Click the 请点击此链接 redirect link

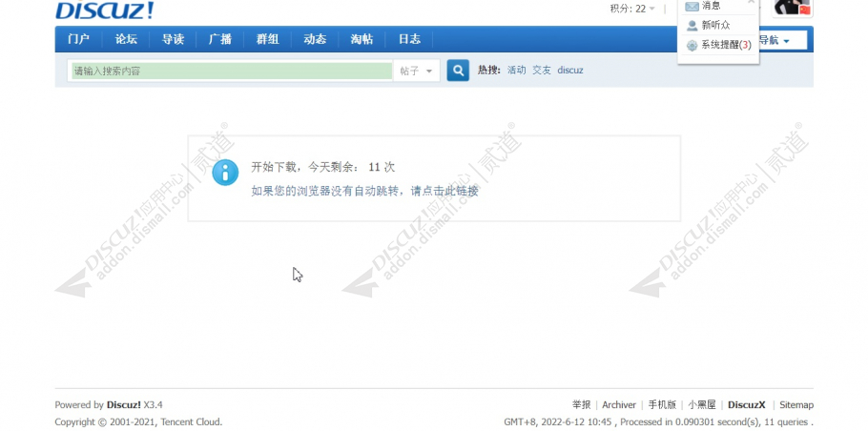tap(444, 192)
